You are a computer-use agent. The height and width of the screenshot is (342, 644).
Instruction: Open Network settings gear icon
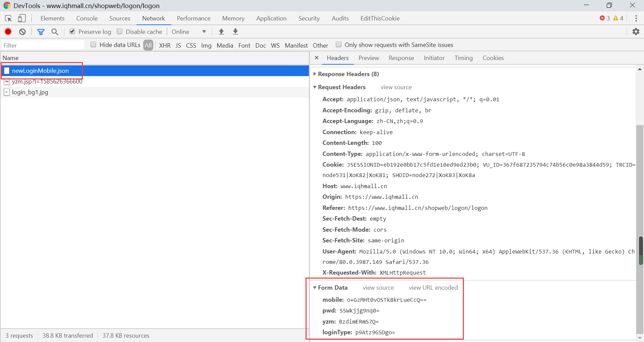pyautogui.click(x=636, y=32)
